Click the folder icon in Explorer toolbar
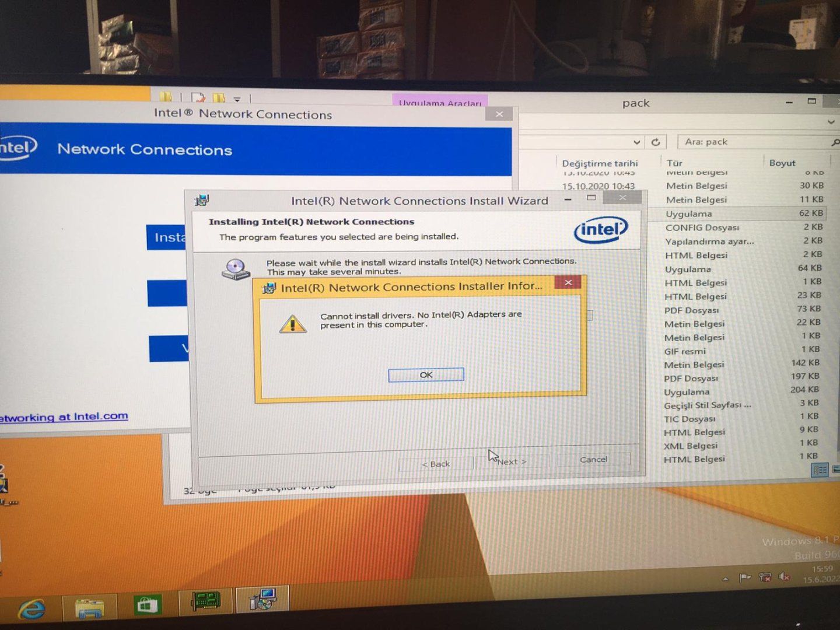The width and height of the screenshot is (840, 630). [x=166, y=97]
